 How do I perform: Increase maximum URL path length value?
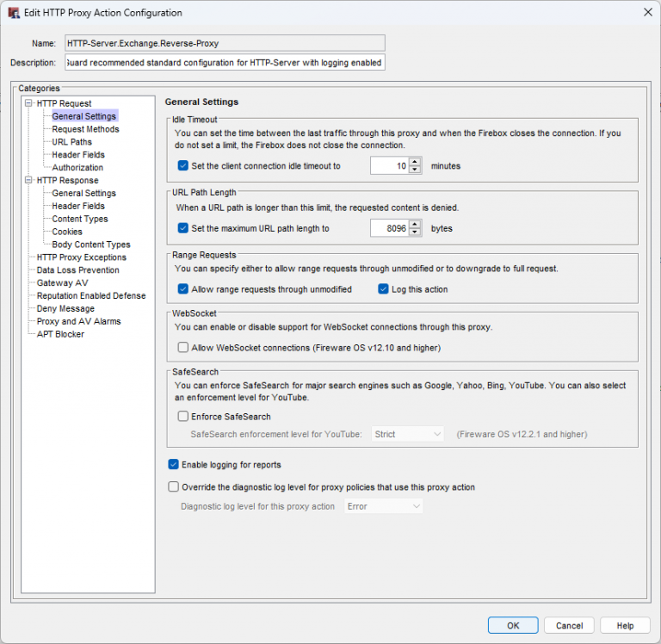coord(415,224)
